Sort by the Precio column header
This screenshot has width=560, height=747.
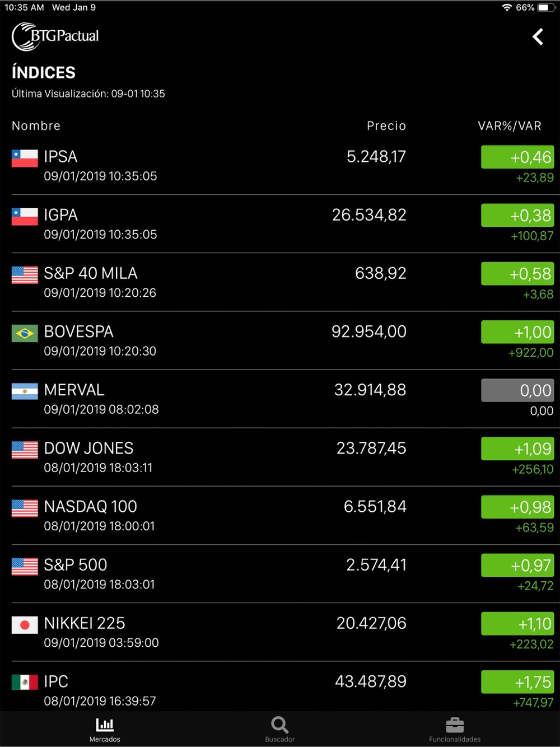(386, 126)
